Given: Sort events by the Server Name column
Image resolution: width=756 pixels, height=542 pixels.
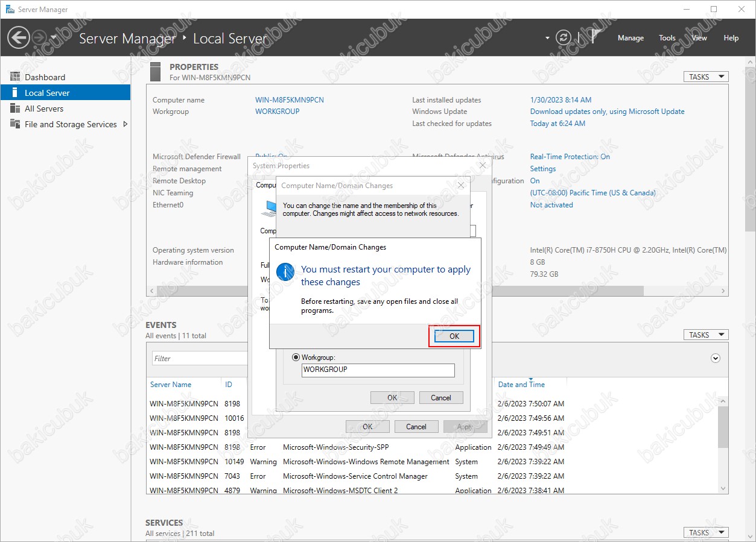Looking at the screenshot, I should pyautogui.click(x=171, y=385).
